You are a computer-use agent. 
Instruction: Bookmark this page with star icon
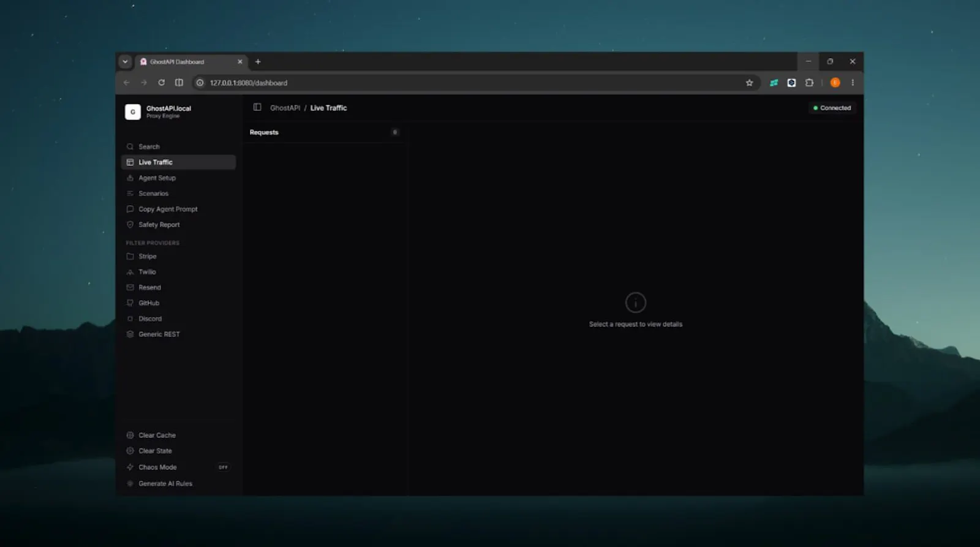click(x=749, y=83)
